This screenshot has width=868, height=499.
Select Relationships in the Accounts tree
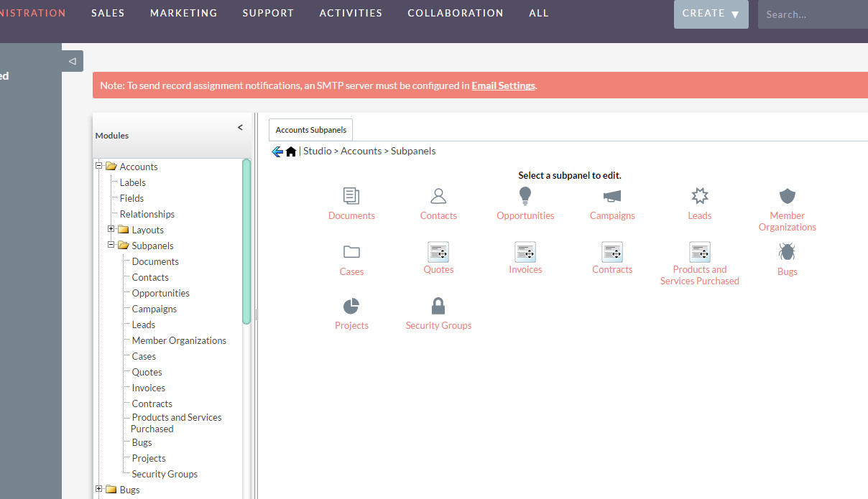point(147,214)
